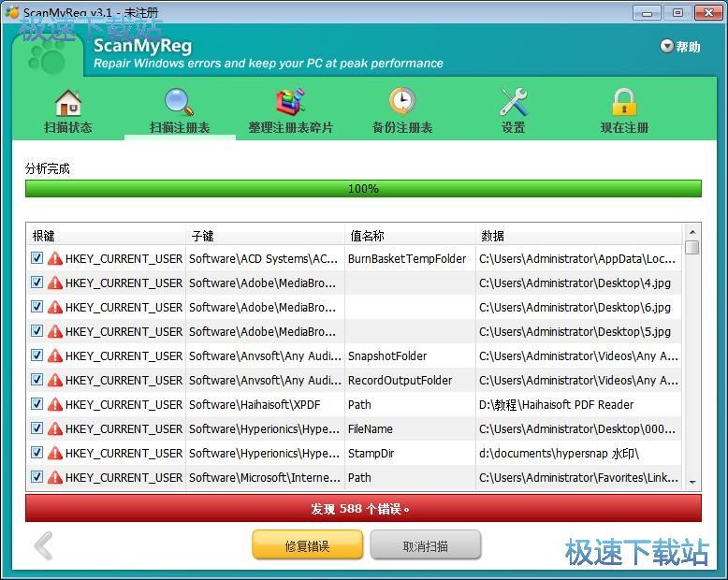The height and width of the screenshot is (580, 728).
Task: Click the ScanMyReg paw logo
Action: click(47, 59)
